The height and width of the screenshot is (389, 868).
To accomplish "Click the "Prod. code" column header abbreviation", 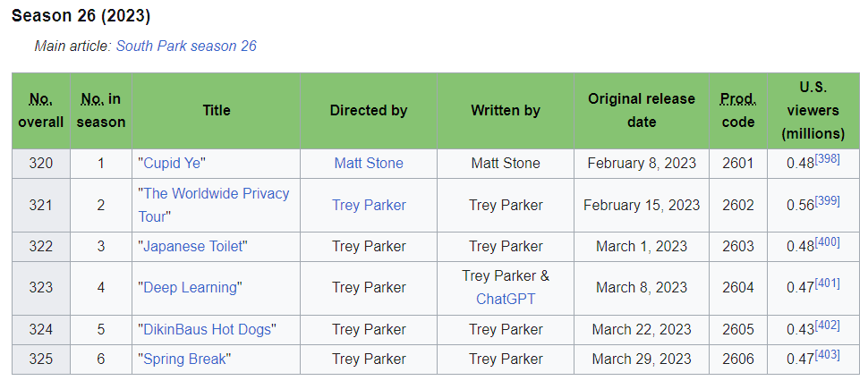I will (x=738, y=98).
